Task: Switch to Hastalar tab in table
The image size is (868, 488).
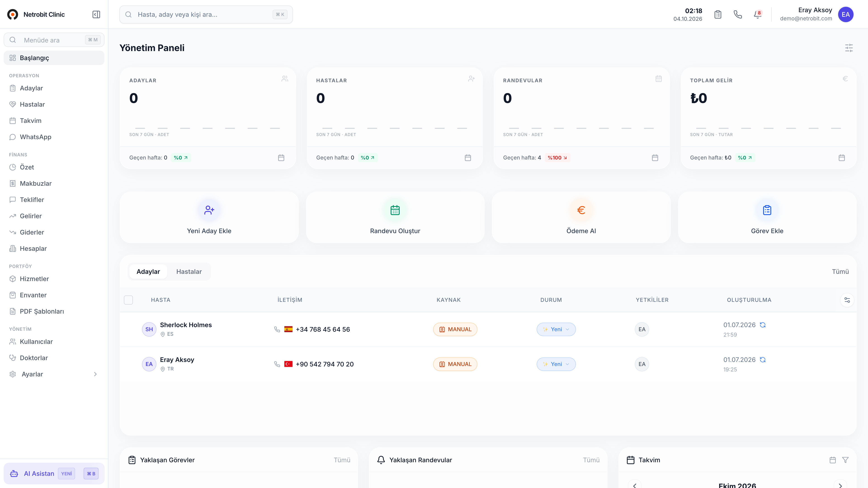Action: tap(189, 271)
